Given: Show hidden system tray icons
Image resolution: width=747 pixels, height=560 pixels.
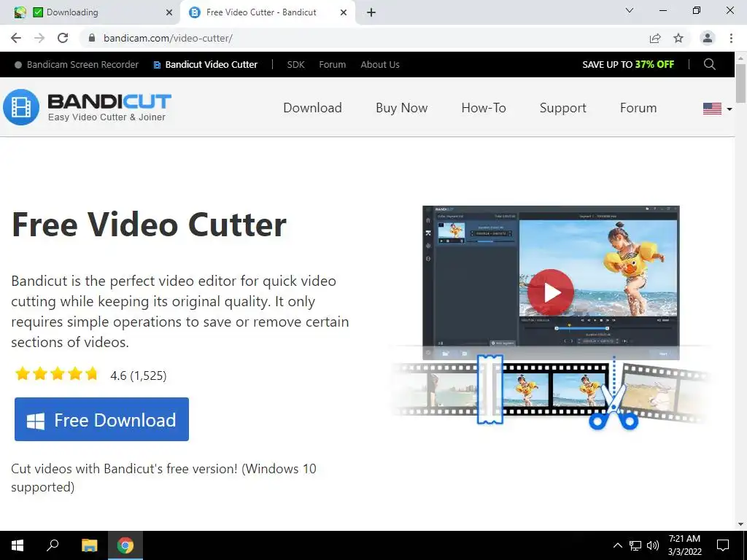Looking at the screenshot, I should [x=617, y=545].
